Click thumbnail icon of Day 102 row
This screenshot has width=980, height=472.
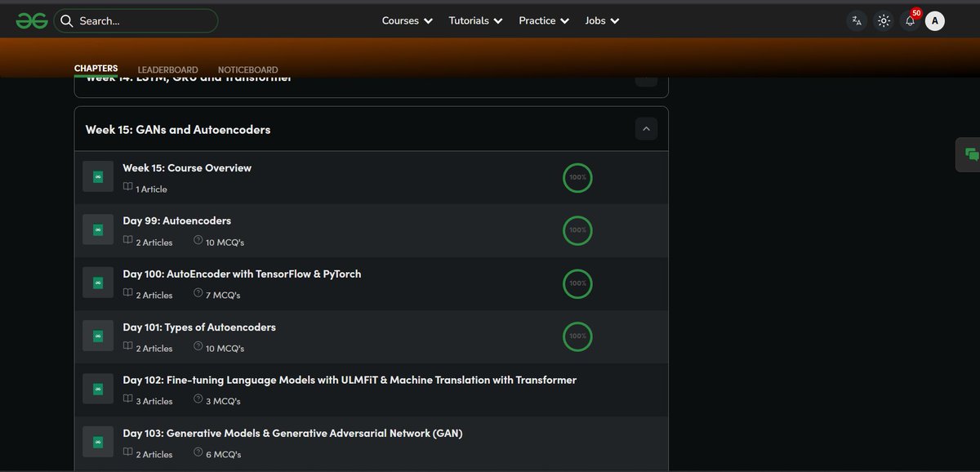pos(98,390)
